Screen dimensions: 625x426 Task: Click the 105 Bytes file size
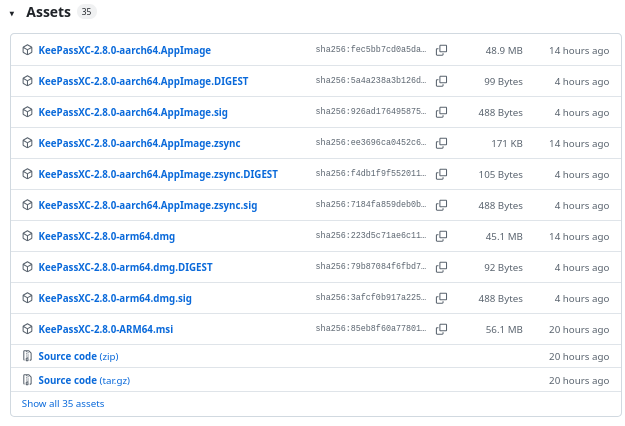click(x=501, y=175)
